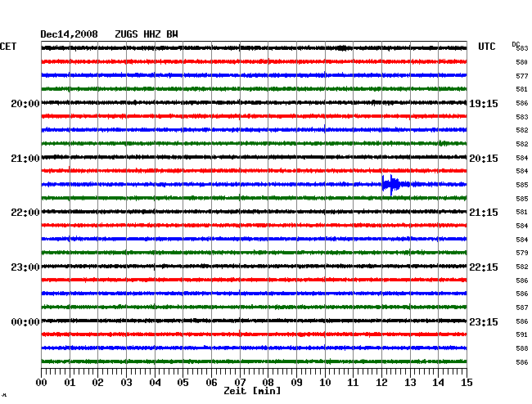
Task: Pick the 11 minute axis tick label
Action: tap(353, 382)
